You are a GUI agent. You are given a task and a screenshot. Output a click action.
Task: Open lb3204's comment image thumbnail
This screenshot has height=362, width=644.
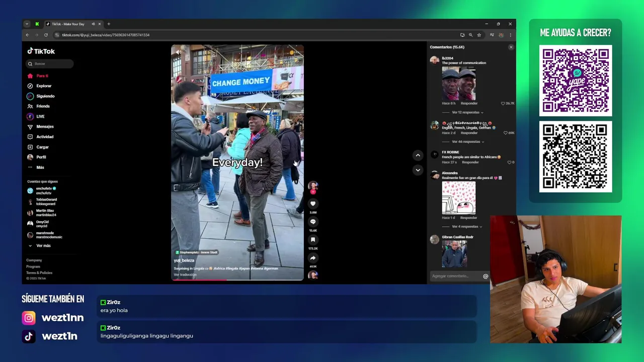tap(459, 83)
